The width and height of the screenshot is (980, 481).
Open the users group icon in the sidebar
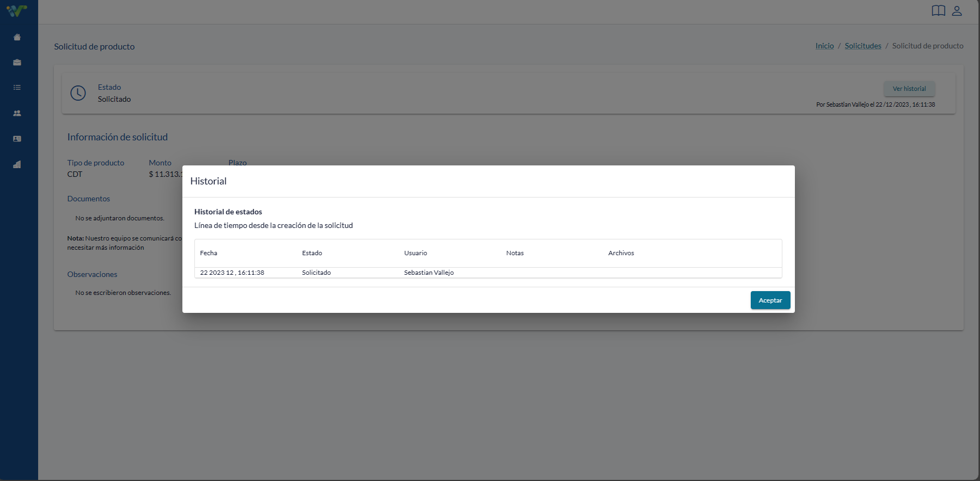(17, 113)
